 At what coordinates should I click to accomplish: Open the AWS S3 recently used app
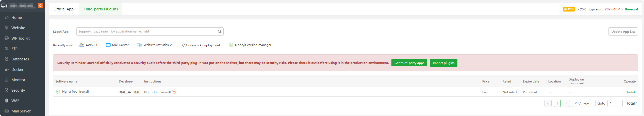[x=88, y=45]
